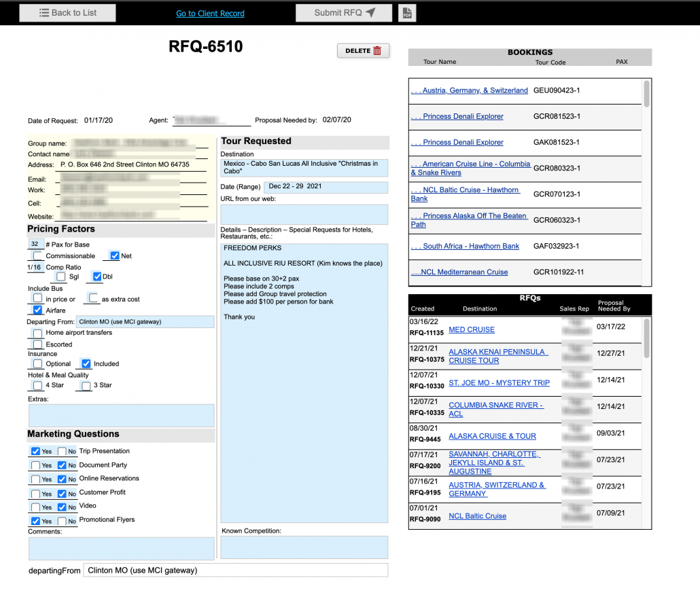The width and height of the screenshot is (700, 591).
Task: Click the DELETE button with trash icon
Action: click(363, 51)
